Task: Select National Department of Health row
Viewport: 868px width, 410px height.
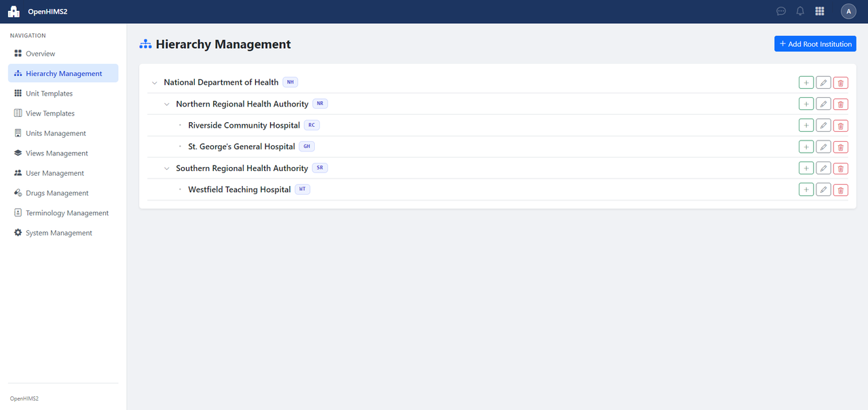Action: click(x=497, y=83)
